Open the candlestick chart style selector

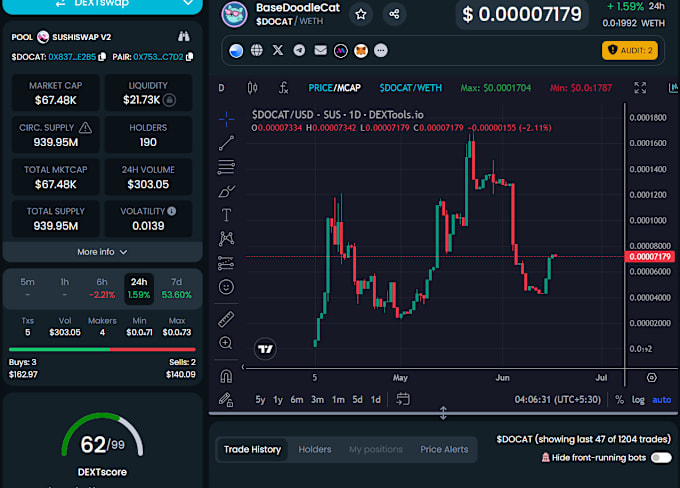(252, 88)
